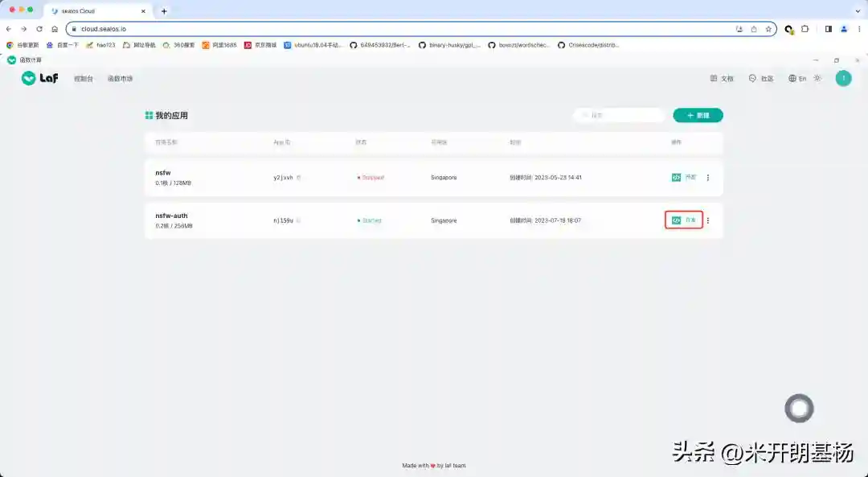Switch language with the En globe toggle
Screen dimensions: 868x477
click(797, 79)
